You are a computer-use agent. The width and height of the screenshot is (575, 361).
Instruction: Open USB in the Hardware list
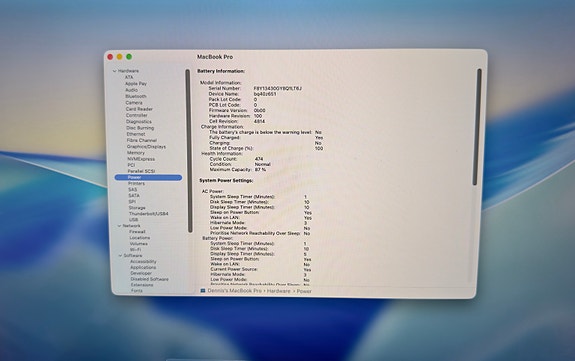click(x=133, y=220)
